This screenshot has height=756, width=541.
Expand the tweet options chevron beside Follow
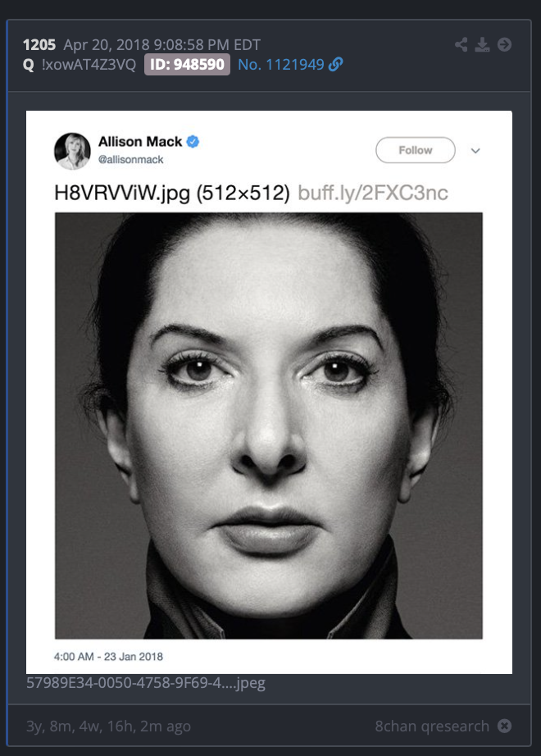pyautogui.click(x=475, y=151)
